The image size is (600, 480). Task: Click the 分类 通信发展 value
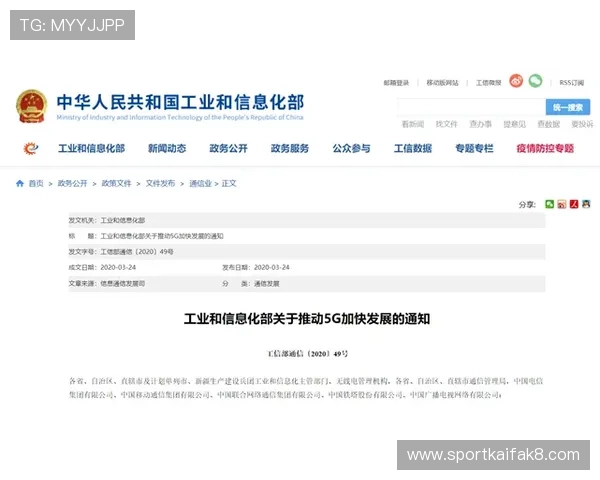coord(267,284)
